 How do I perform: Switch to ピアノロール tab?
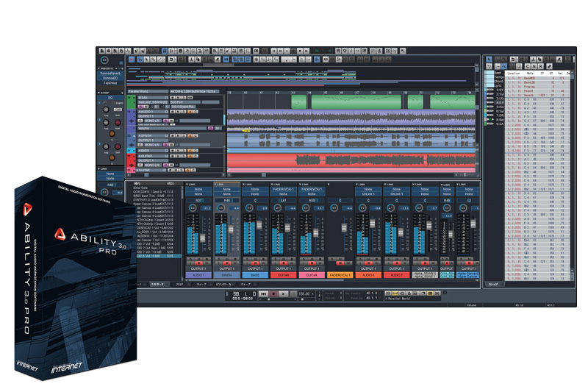[224, 285]
